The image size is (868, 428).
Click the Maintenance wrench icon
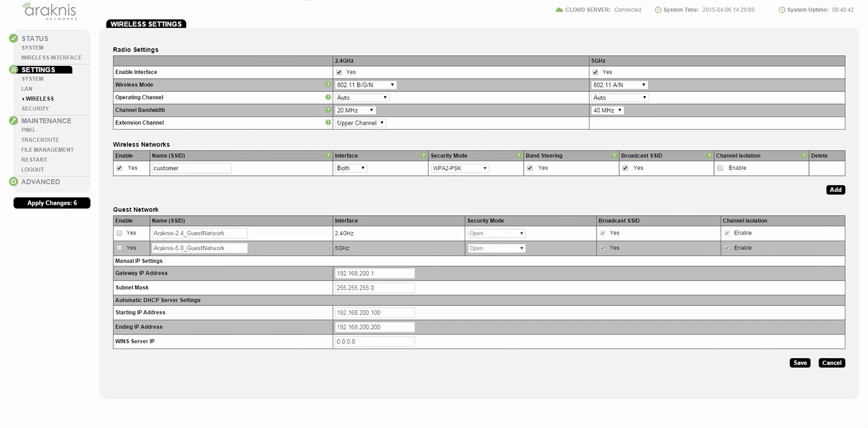point(13,121)
